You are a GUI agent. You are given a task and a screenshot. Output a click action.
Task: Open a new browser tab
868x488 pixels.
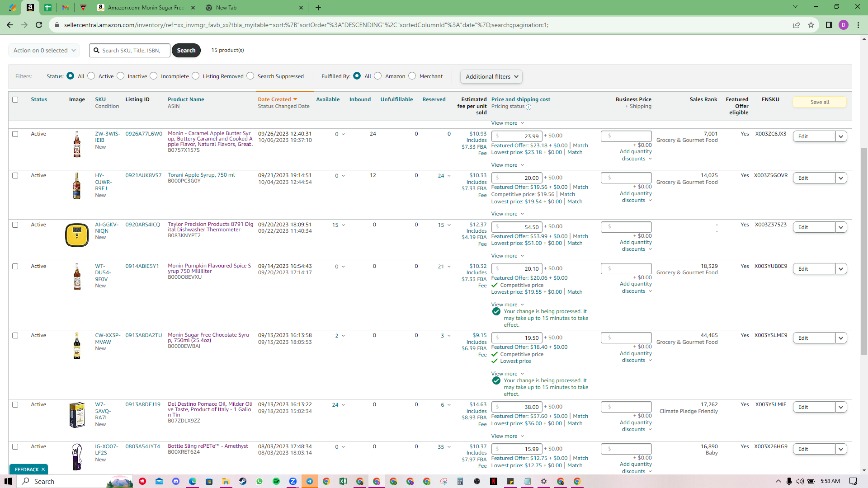[x=318, y=8]
